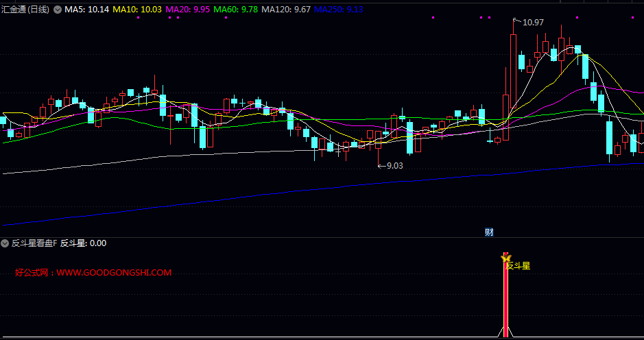Click the 9.03 low price annotation
The image size is (644, 340).
coord(394,166)
